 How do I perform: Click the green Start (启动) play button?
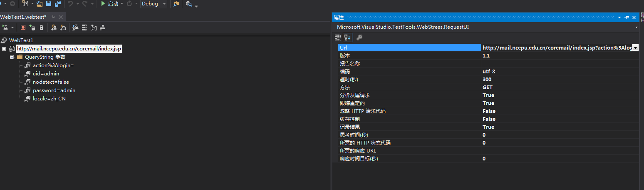(x=103, y=4)
